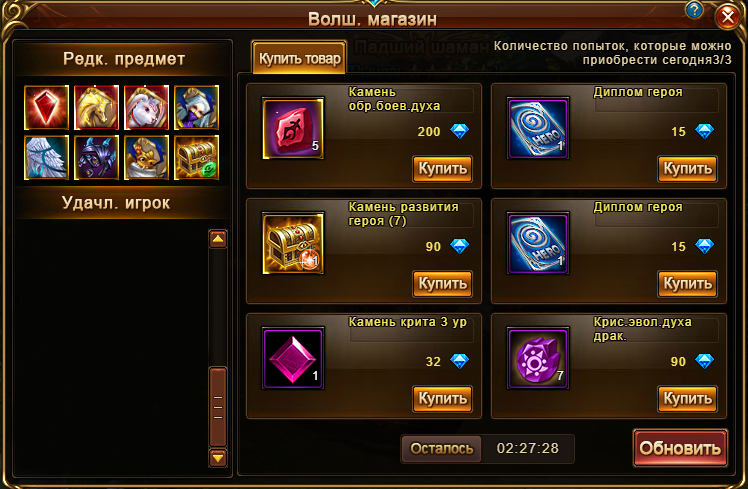Select the Крис.эвол.духа драк. purple crystal icon
The width and height of the screenshot is (748, 489).
pos(538,358)
